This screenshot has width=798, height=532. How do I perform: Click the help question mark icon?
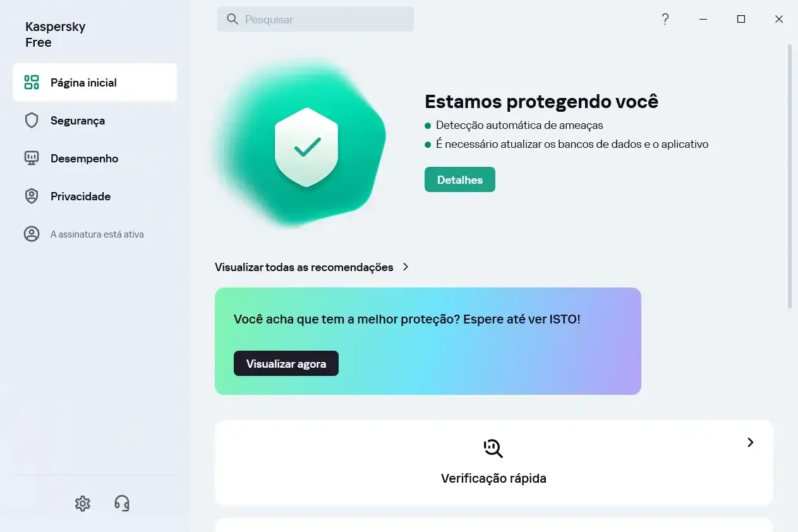coord(665,19)
